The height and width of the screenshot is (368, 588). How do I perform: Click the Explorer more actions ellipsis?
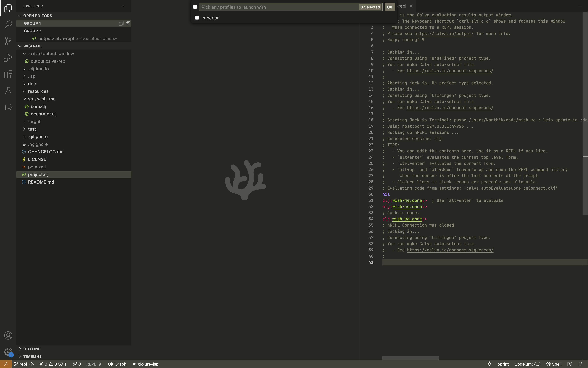click(124, 6)
